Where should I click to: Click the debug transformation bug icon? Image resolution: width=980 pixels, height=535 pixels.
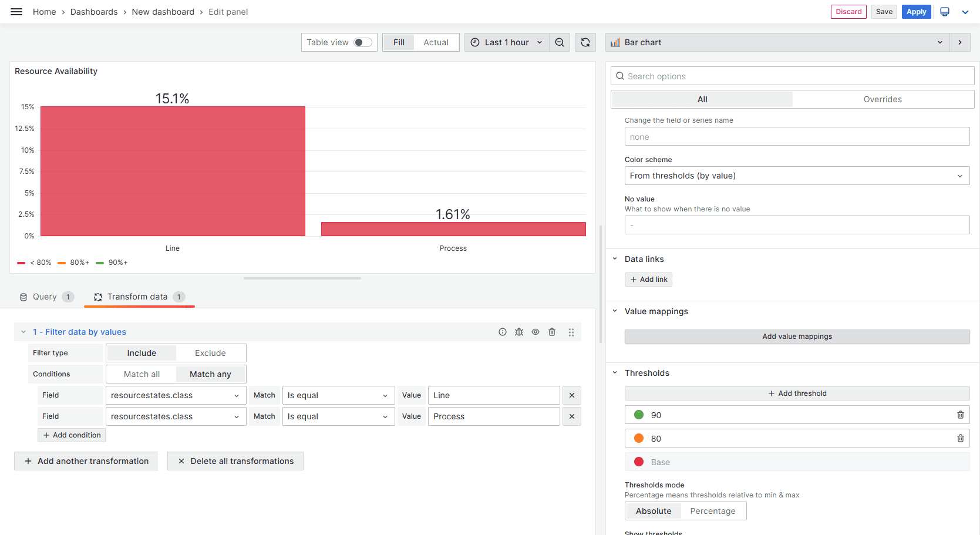click(x=519, y=332)
